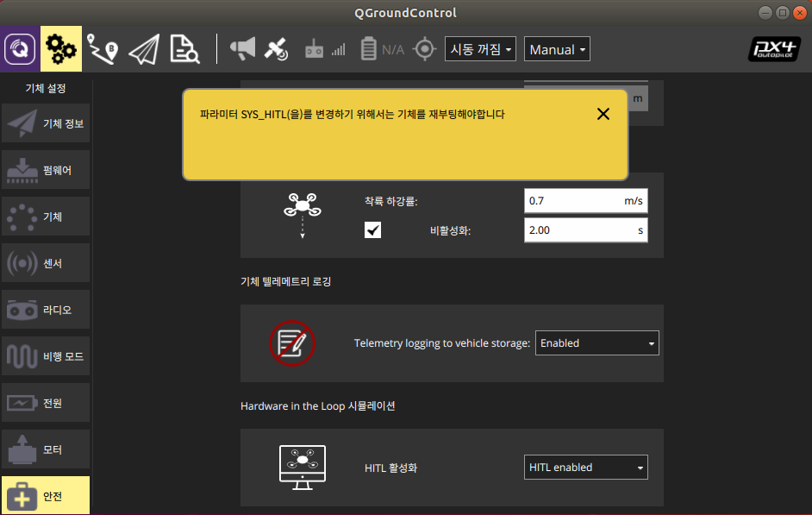
Task: Open the Manual flight mode dropdown
Action: pos(557,49)
